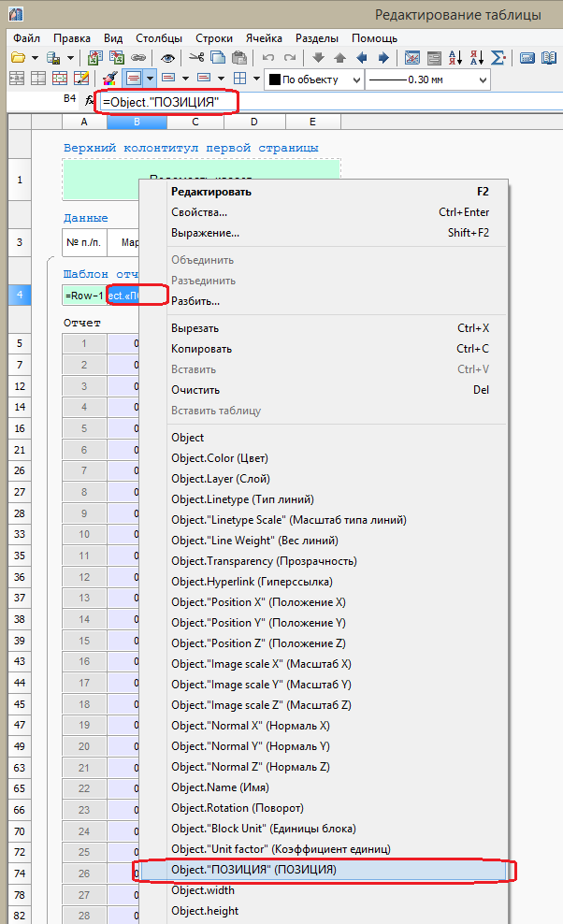Toggle the eye preview icon

(167, 58)
